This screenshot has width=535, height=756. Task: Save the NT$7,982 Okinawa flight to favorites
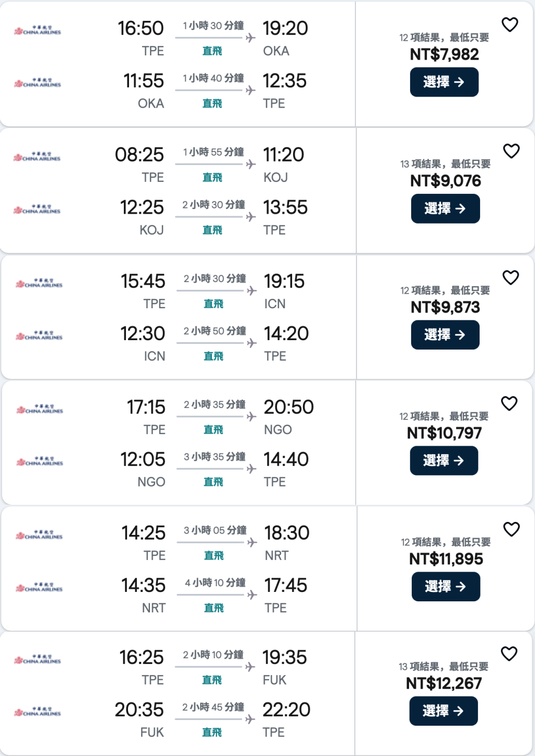[509, 25]
